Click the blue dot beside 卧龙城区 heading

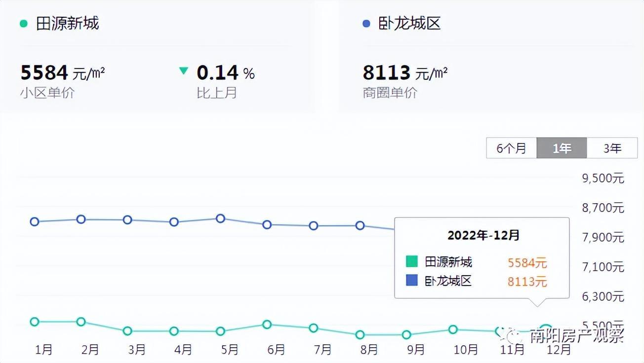366,23
